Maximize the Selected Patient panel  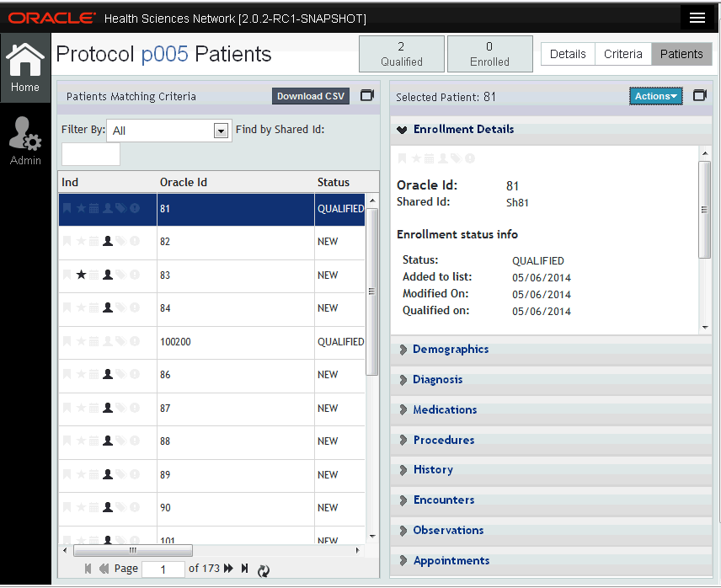click(x=699, y=96)
